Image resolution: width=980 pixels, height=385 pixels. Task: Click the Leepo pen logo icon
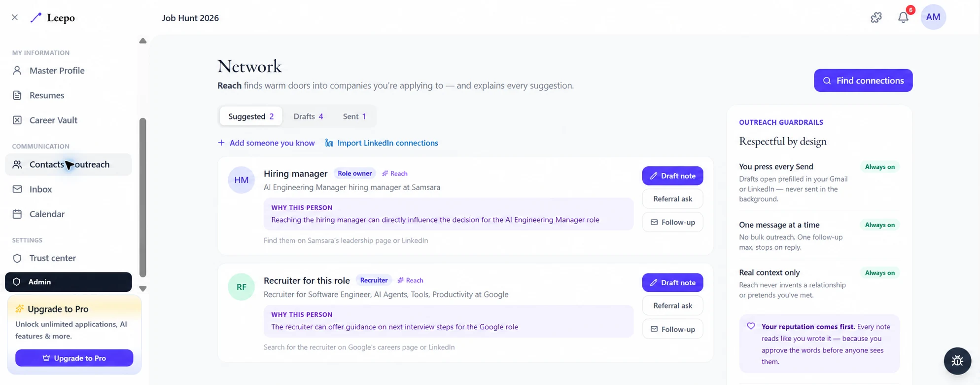36,18
